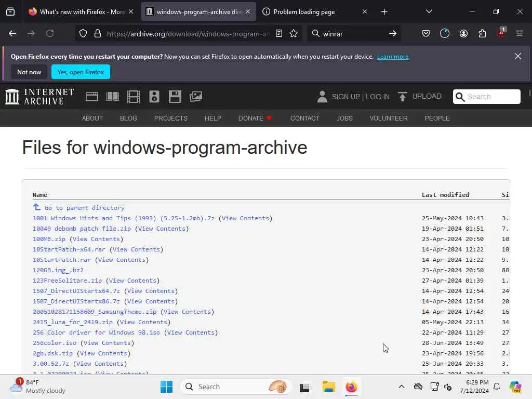Open weather widget showing 84°F
532x399 pixels.
37,387
